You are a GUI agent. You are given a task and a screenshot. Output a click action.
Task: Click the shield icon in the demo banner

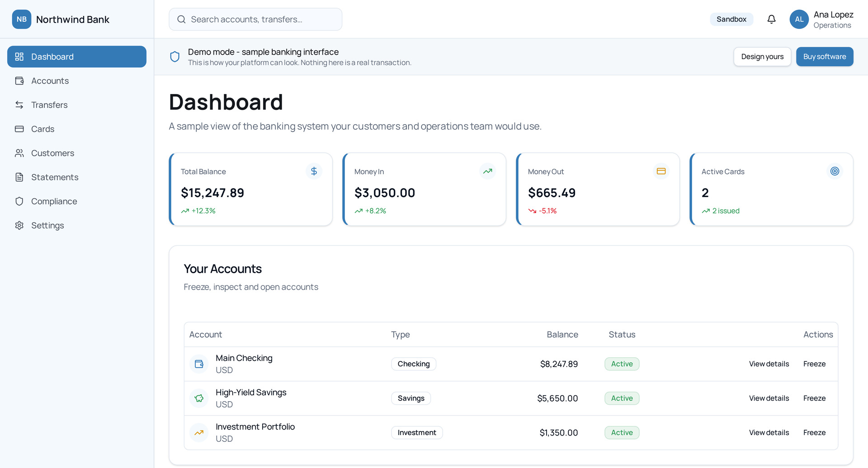(175, 56)
